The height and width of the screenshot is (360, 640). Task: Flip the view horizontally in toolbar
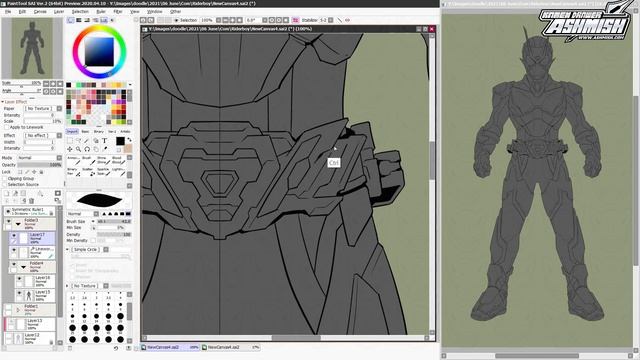point(295,20)
